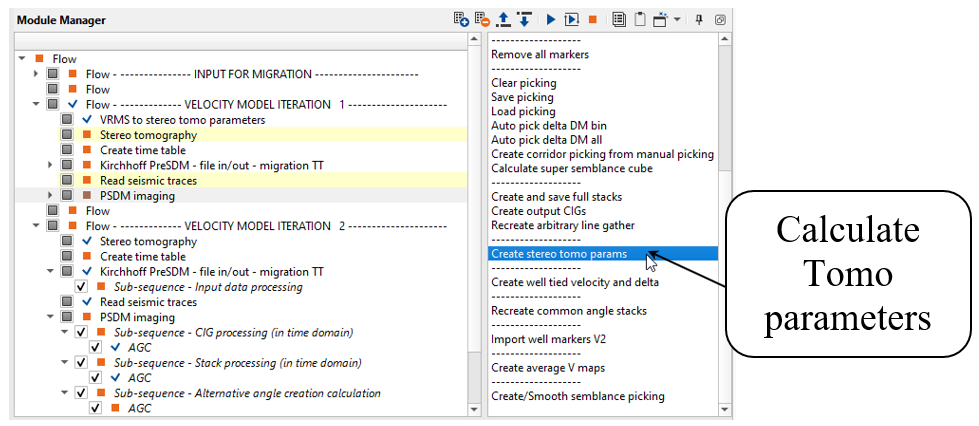Toggle checkbox for Sub-sequence Input data processing

click(x=82, y=287)
